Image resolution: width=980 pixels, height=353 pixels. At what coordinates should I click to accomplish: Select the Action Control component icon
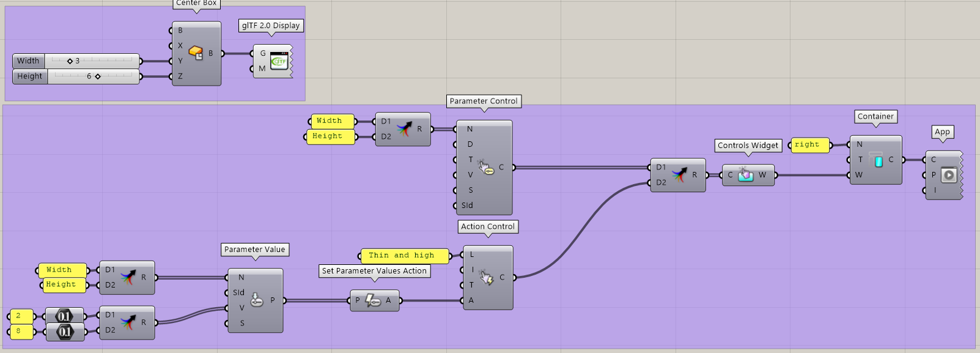pyautogui.click(x=487, y=278)
